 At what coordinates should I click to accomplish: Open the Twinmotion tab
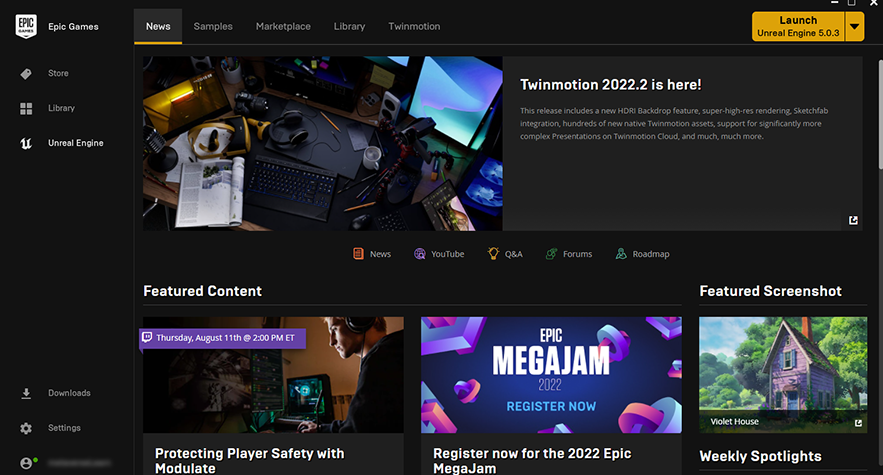[x=414, y=26]
